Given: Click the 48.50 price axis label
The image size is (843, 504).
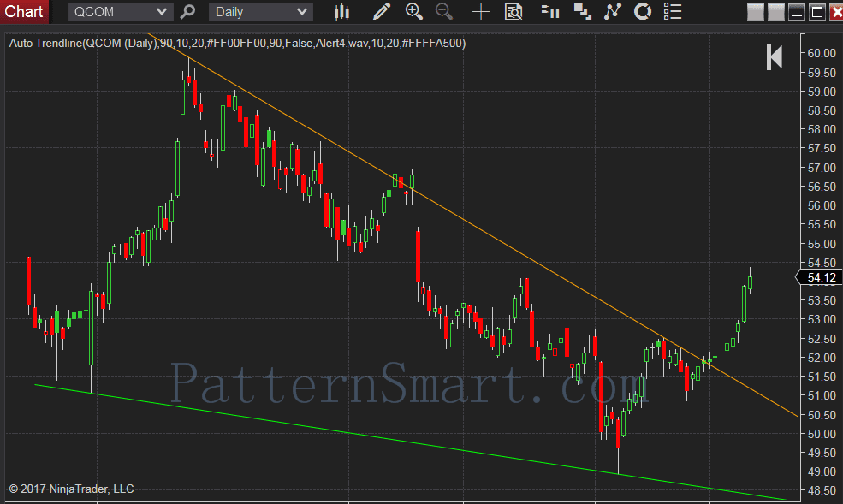Looking at the screenshot, I should [822, 490].
